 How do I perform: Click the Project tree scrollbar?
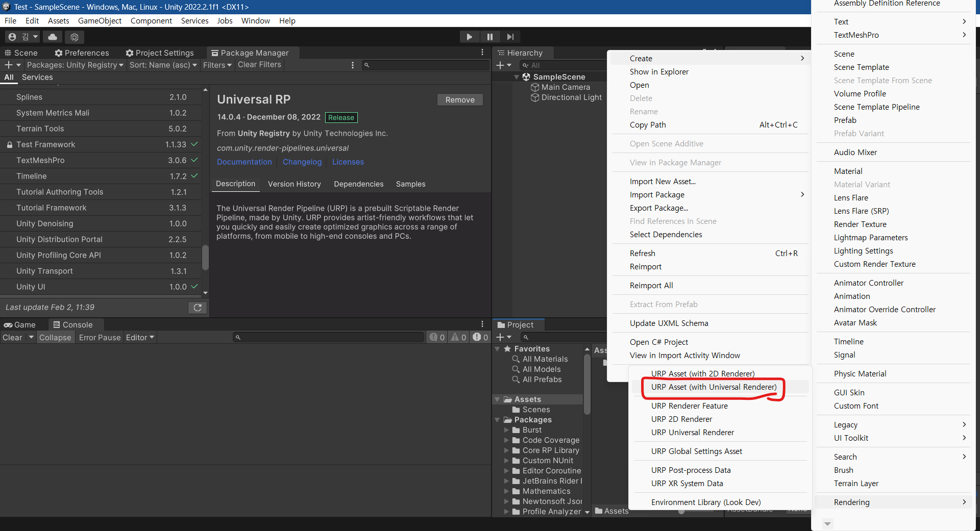(x=587, y=384)
